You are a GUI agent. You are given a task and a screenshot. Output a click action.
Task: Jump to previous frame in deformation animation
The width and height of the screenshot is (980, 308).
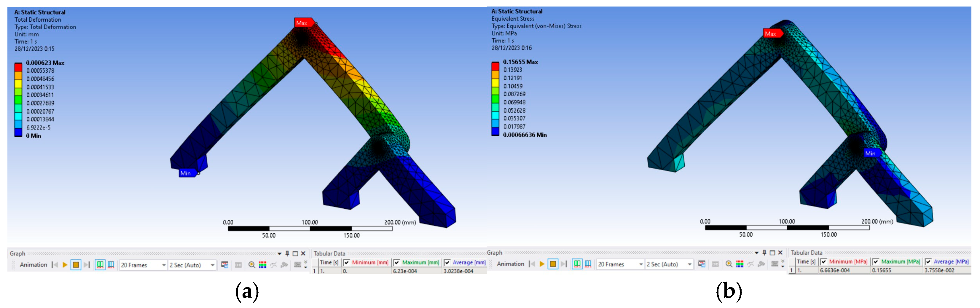55,265
